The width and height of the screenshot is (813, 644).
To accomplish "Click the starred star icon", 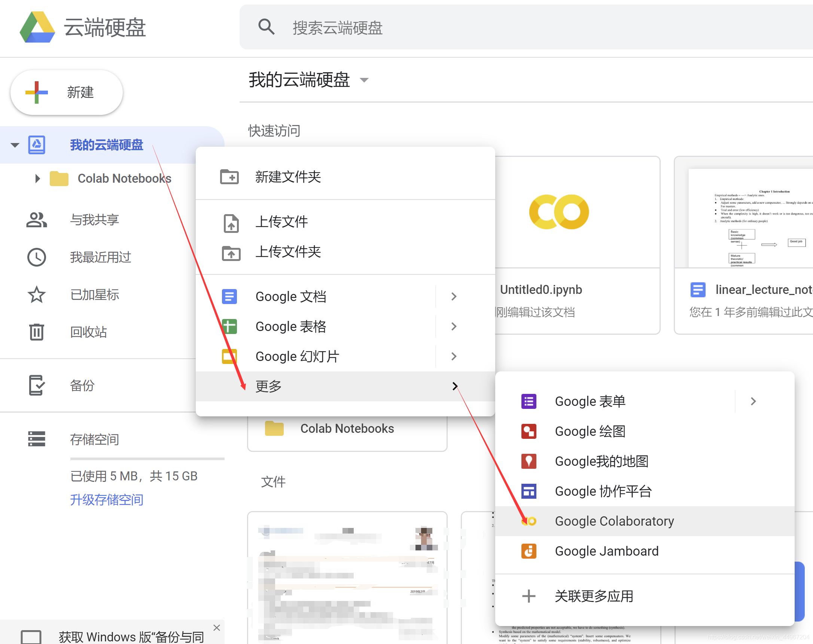I will click(x=37, y=295).
